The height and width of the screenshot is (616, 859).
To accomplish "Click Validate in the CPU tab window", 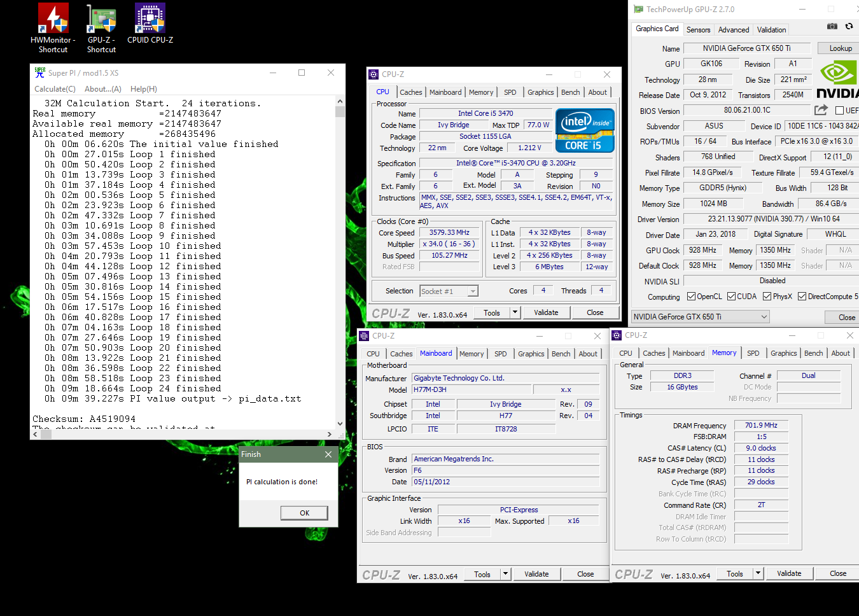I will coord(546,312).
